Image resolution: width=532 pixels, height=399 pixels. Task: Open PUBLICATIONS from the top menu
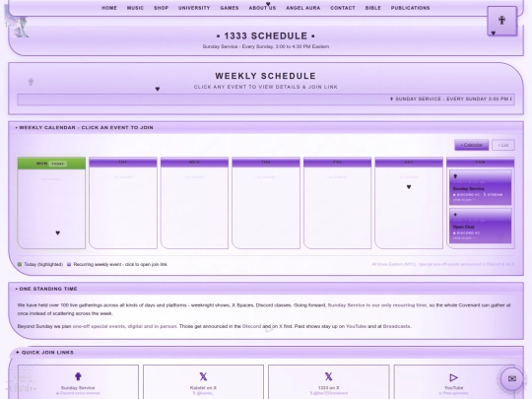pos(410,8)
